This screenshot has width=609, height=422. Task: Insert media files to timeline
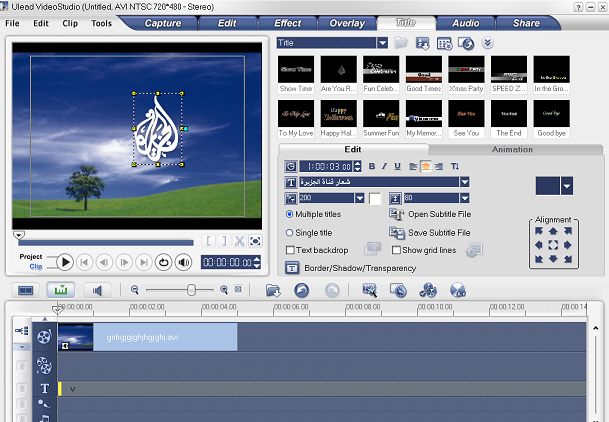click(273, 290)
